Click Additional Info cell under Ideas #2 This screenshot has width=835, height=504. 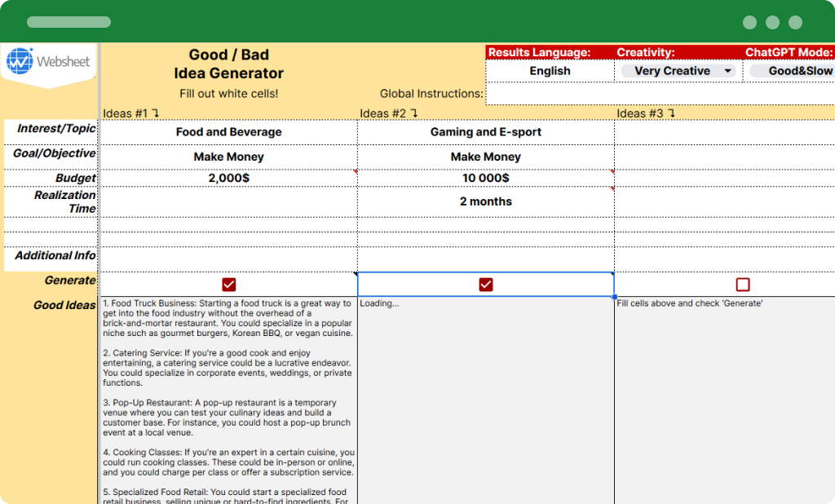click(486, 259)
